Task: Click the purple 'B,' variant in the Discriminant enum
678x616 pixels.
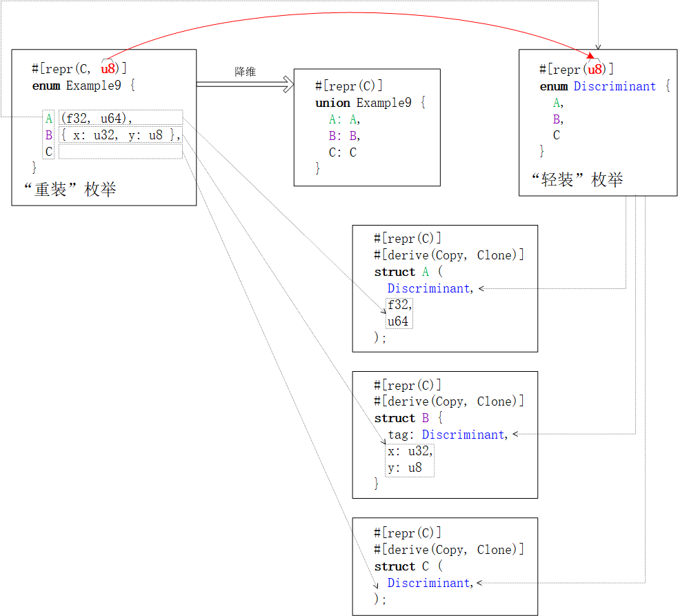Action: pos(558,119)
